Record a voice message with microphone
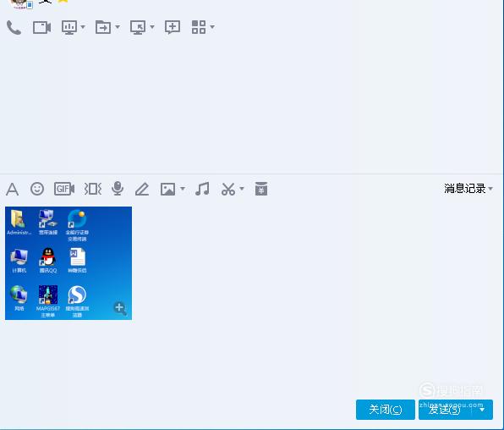The image size is (504, 430). coord(118,189)
